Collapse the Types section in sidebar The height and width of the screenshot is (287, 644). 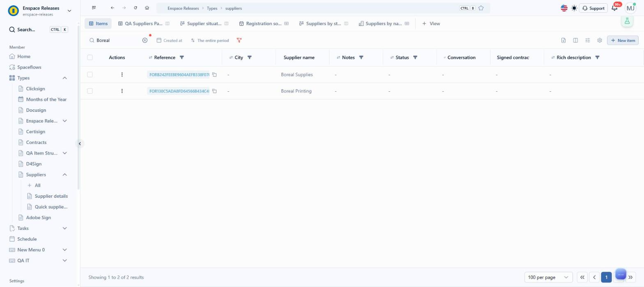[x=64, y=78]
